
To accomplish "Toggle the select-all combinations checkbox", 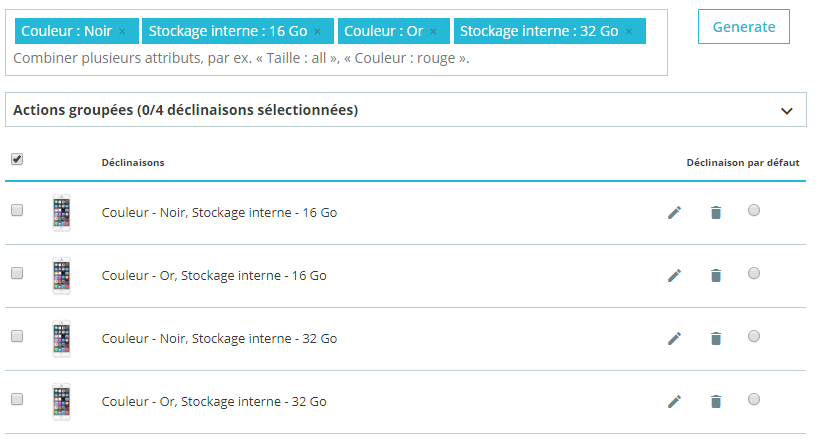I will (17, 159).
